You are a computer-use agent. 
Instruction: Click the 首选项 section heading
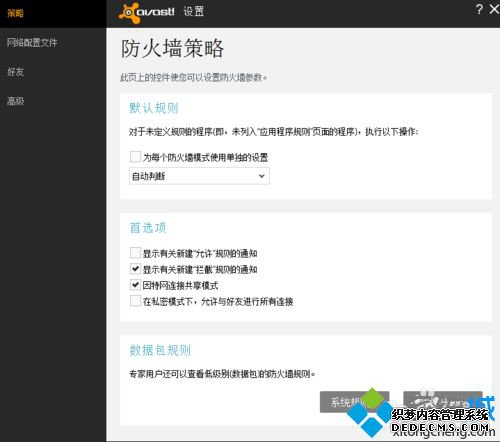(148, 228)
